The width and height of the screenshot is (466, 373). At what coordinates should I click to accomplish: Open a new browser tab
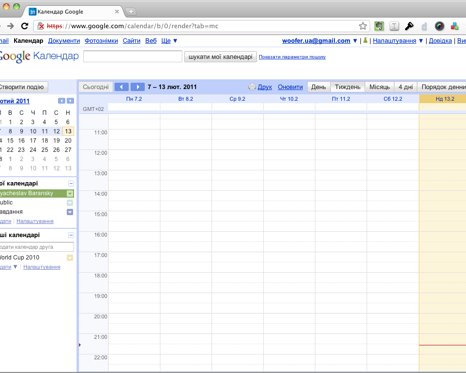[x=131, y=12]
